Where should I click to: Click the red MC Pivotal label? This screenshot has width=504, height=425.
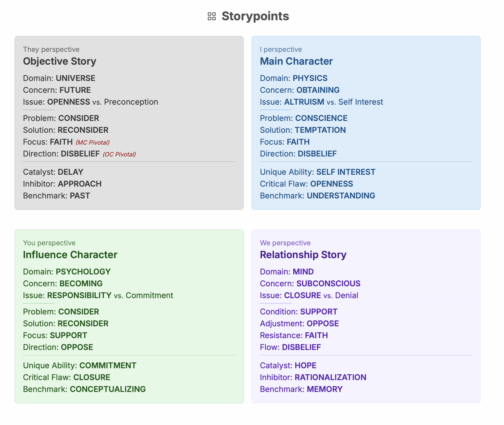[x=93, y=142]
